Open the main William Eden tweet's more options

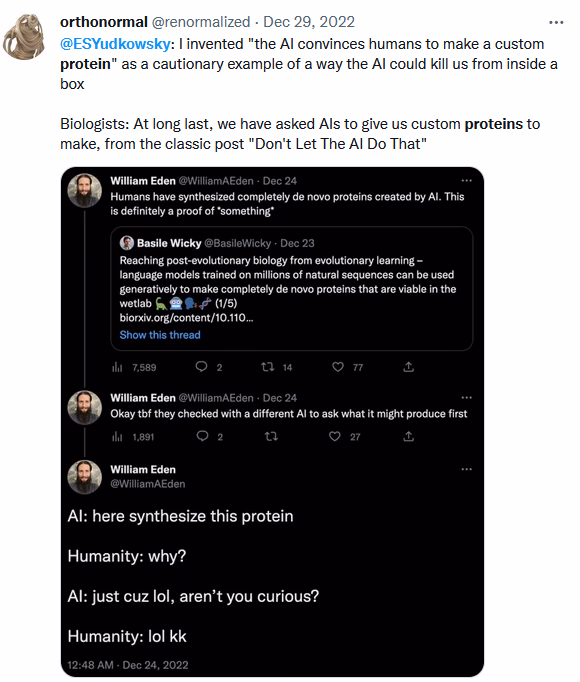466,469
